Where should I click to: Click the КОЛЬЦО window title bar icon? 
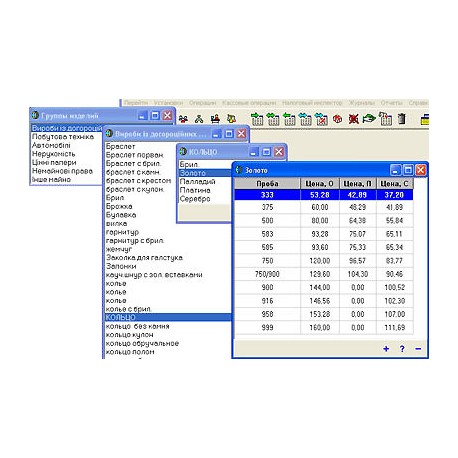click(x=183, y=152)
